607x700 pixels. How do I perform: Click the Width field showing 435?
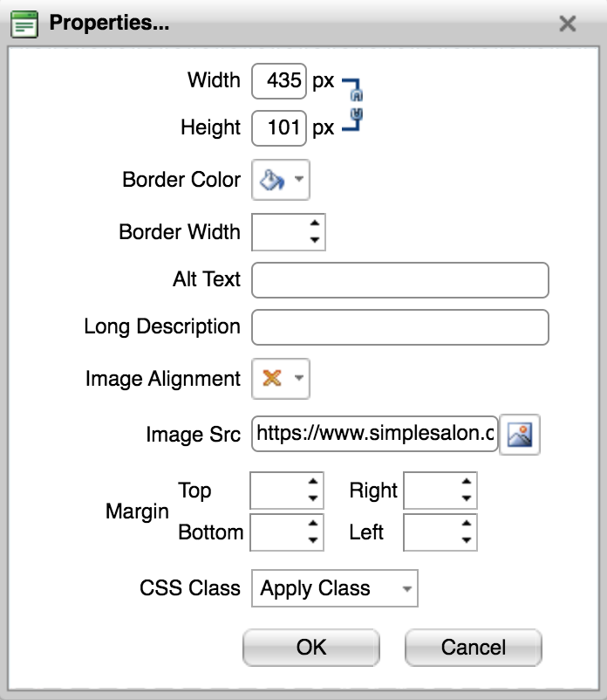coord(279,81)
